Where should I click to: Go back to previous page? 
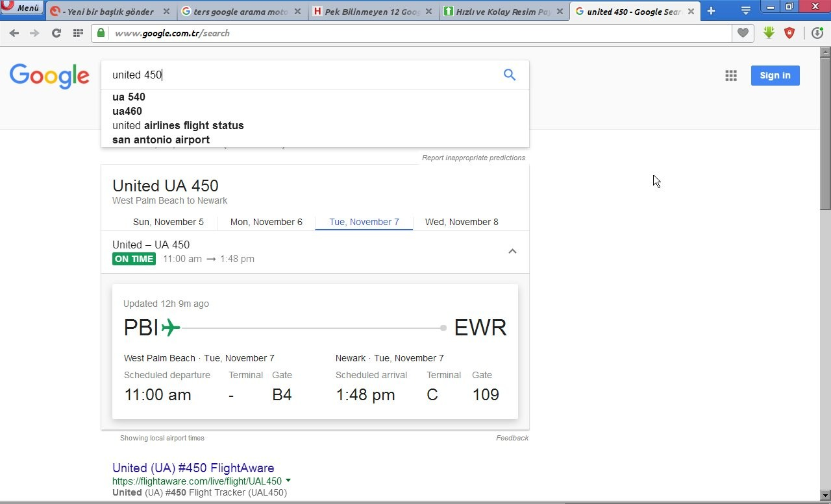click(14, 33)
